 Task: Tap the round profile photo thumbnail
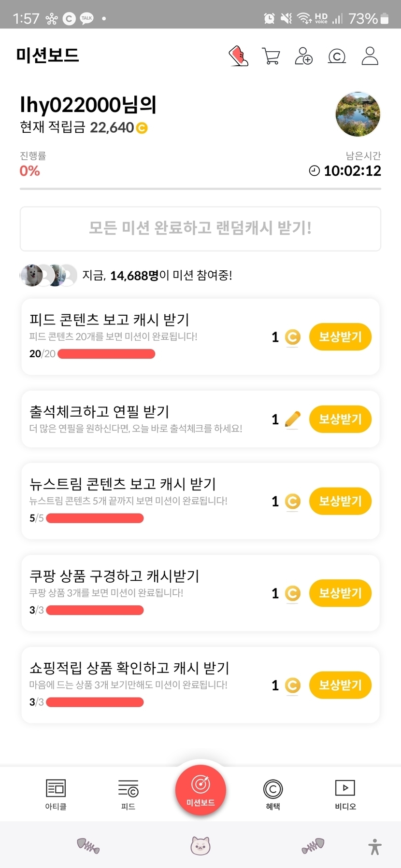click(358, 114)
